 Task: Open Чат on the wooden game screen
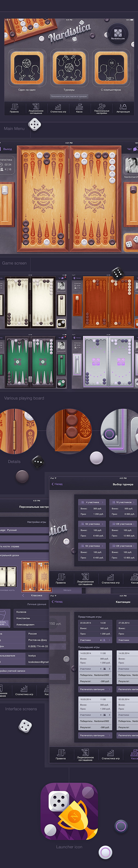pyautogui.click(x=132, y=149)
